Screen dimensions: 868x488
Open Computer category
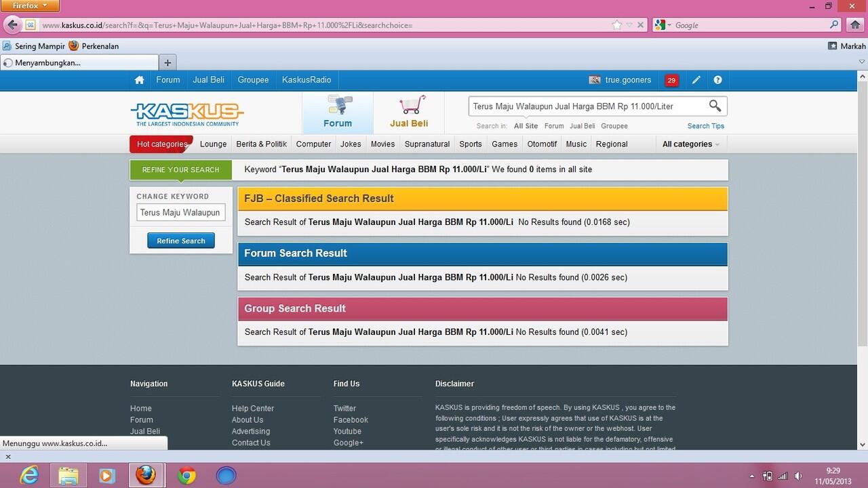[313, 144]
